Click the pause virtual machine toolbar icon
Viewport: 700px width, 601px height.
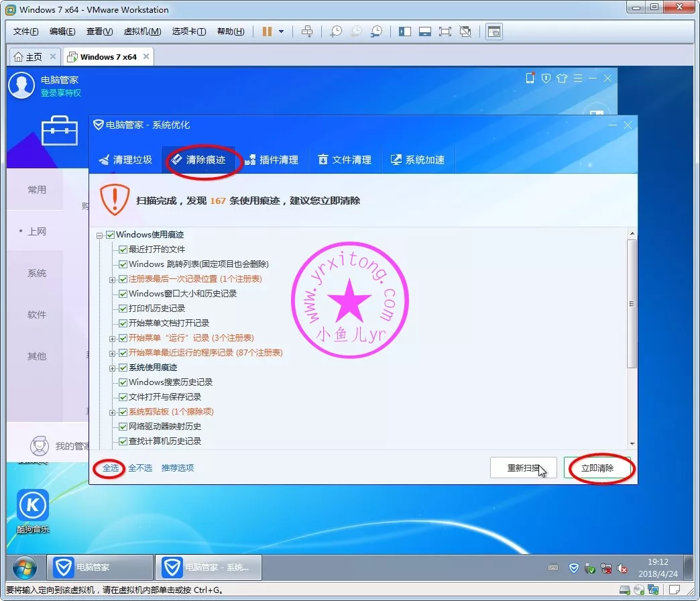click(x=268, y=31)
